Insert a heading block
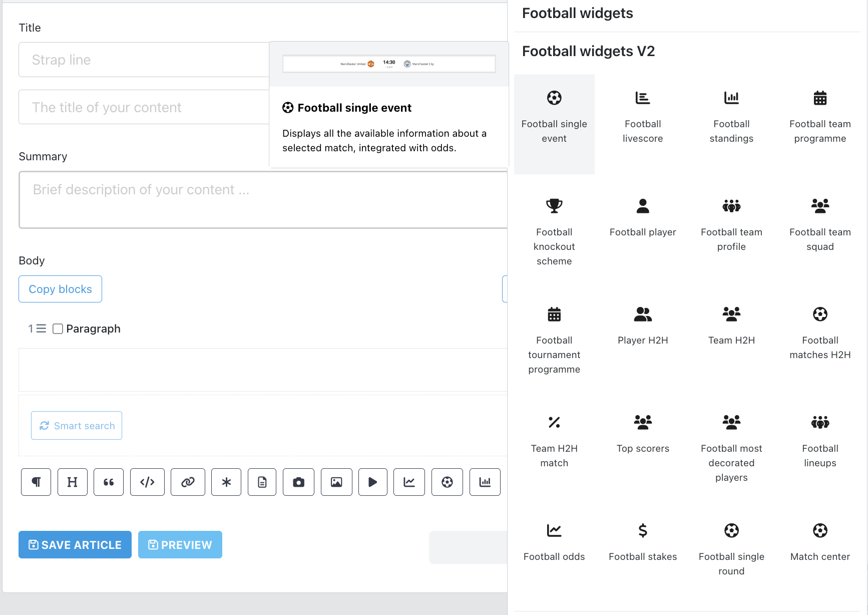 coord(73,482)
